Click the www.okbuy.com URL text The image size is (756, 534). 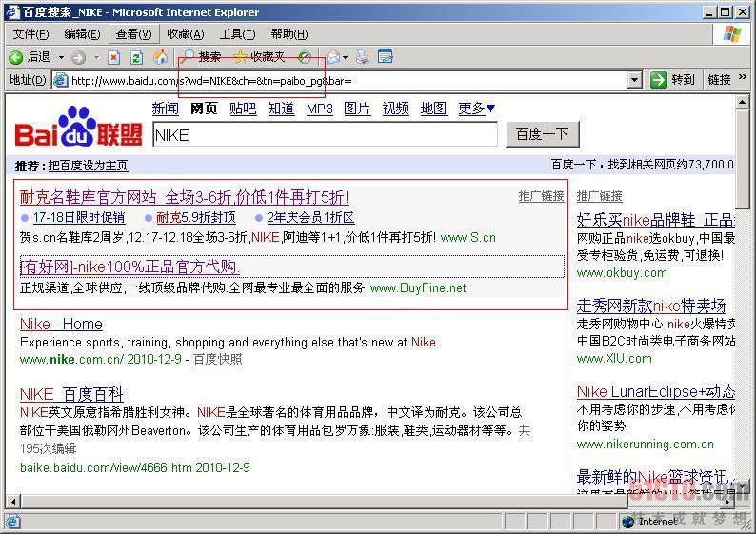click(x=622, y=273)
